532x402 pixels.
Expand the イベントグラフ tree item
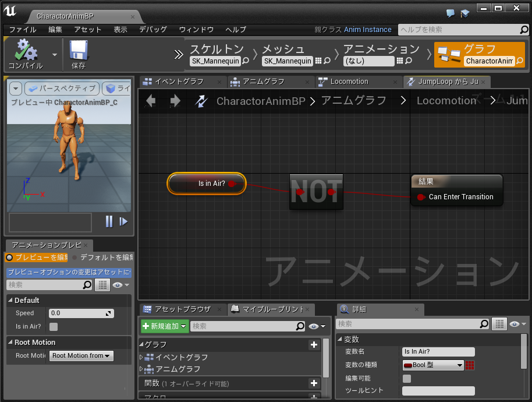(141, 357)
